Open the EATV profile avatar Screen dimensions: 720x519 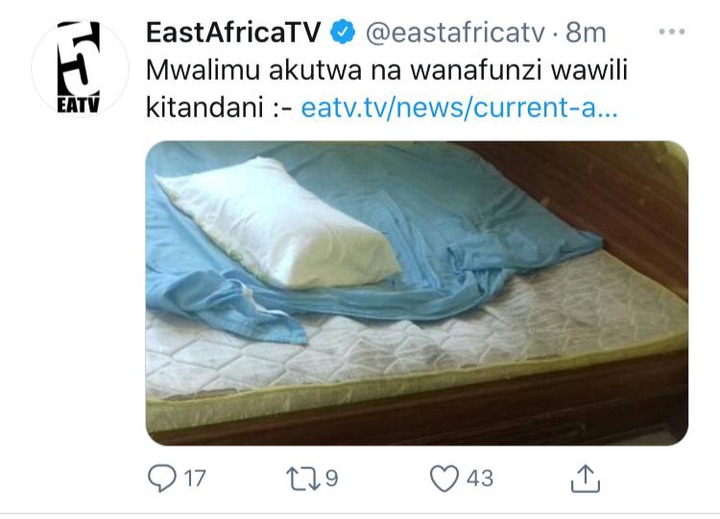pos(80,68)
